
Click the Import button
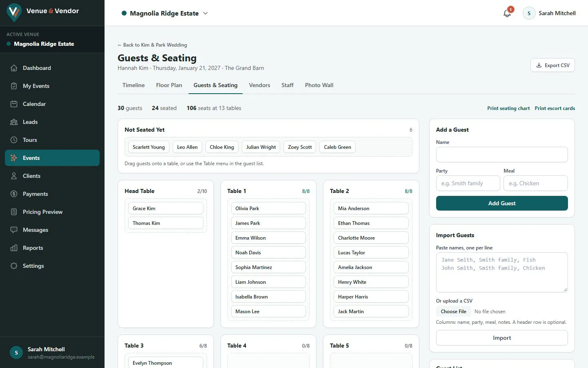(x=502, y=338)
